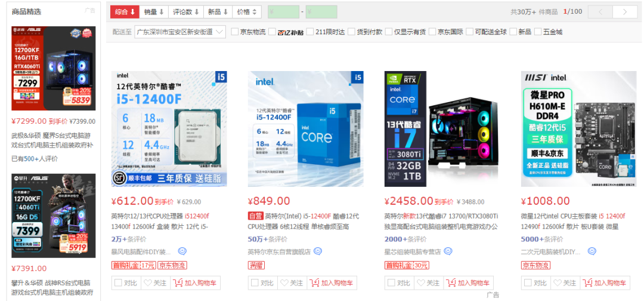
Task: Open title 英特尔(Intel) i5-12400F 酷睿12代
Action: click(304, 221)
